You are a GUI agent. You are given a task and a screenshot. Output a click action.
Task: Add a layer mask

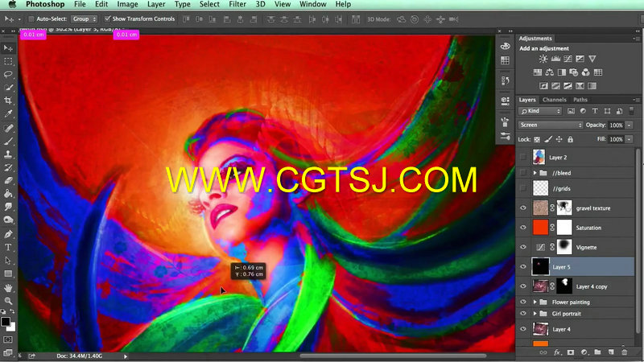571,352
